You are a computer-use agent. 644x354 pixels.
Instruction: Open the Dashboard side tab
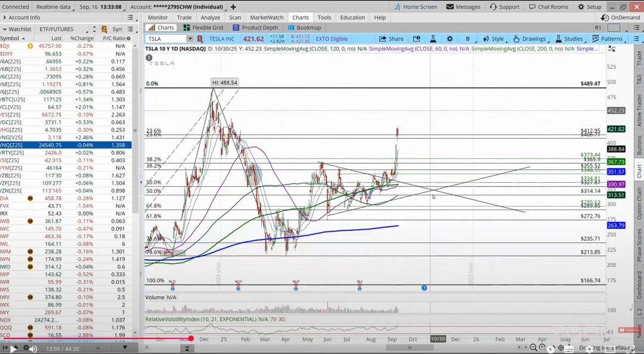tap(639, 285)
